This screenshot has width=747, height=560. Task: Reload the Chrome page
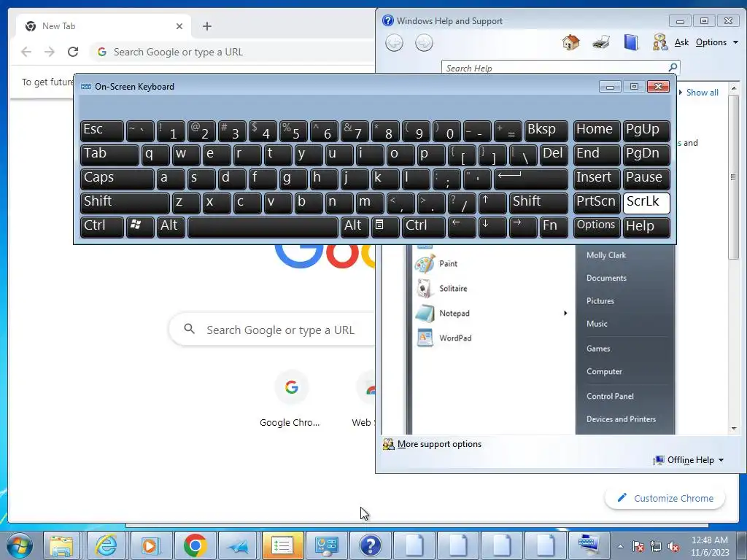click(73, 52)
